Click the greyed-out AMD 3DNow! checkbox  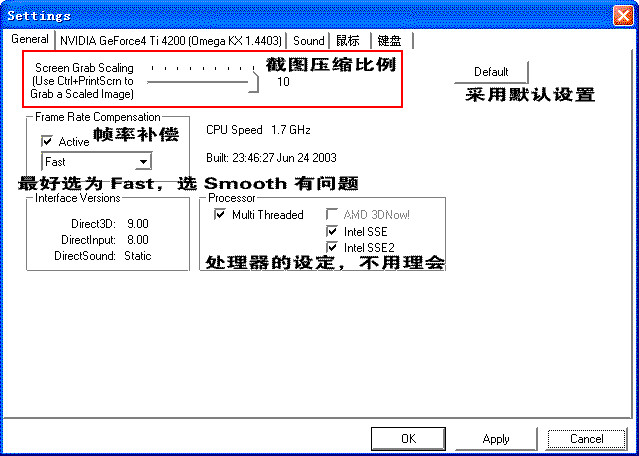coord(332,215)
